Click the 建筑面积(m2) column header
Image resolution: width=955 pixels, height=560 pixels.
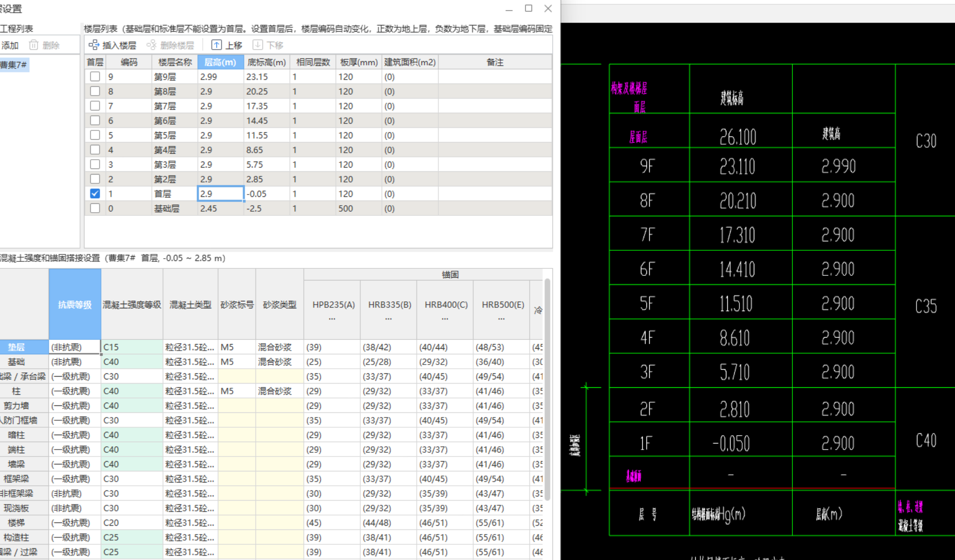410,62
